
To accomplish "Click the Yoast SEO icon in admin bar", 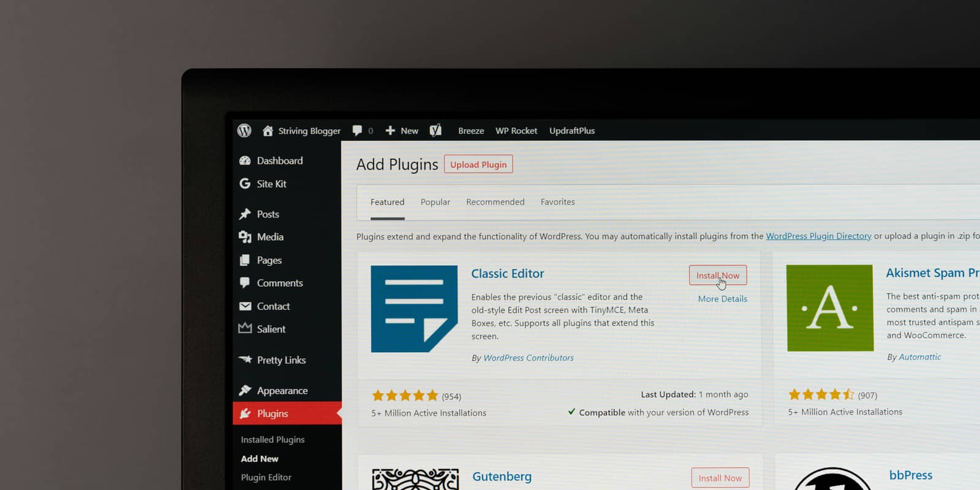I will point(435,130).
